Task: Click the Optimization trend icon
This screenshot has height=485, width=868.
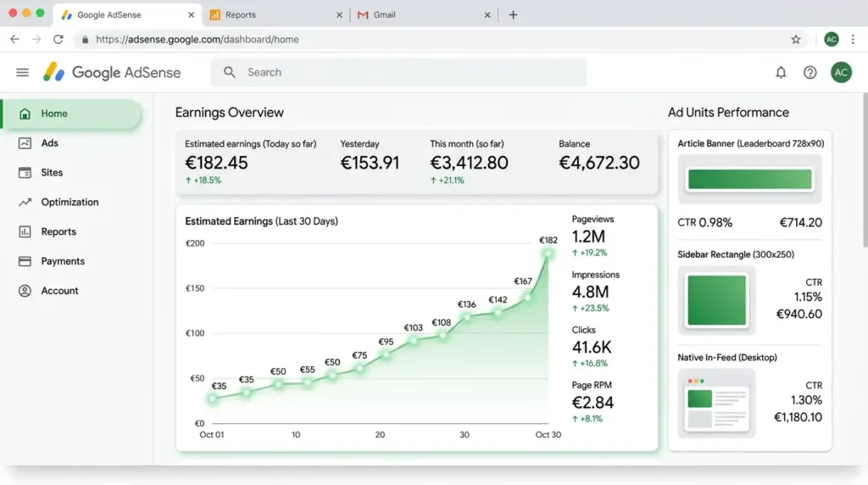Action: (25, 202)
